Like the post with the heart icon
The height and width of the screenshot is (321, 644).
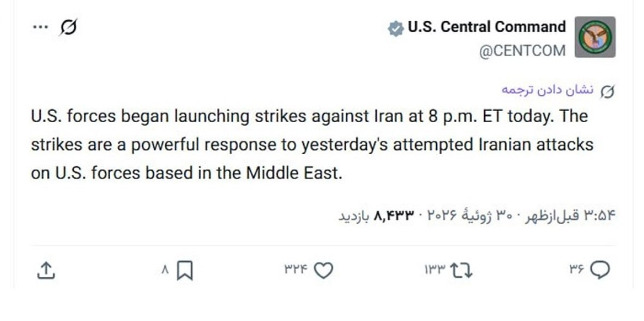[x=323, y=270]
